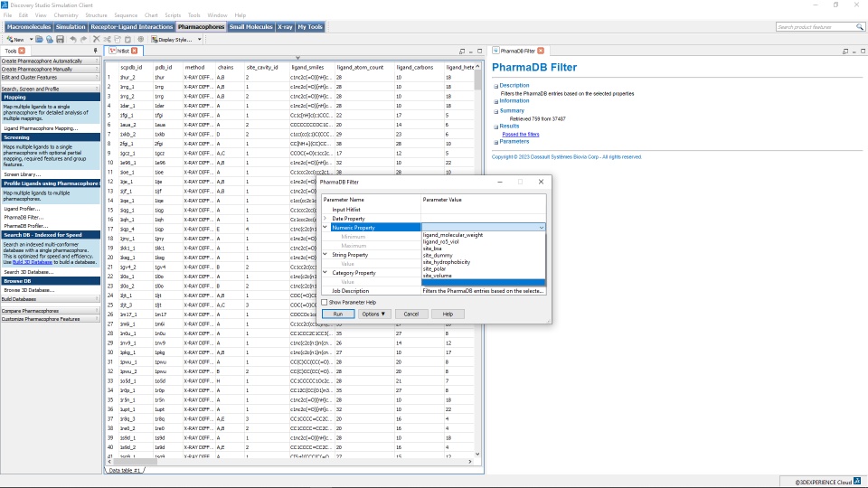
Task: Expand Create Pharmacophore Automatically group
Action: pos(50,61)
